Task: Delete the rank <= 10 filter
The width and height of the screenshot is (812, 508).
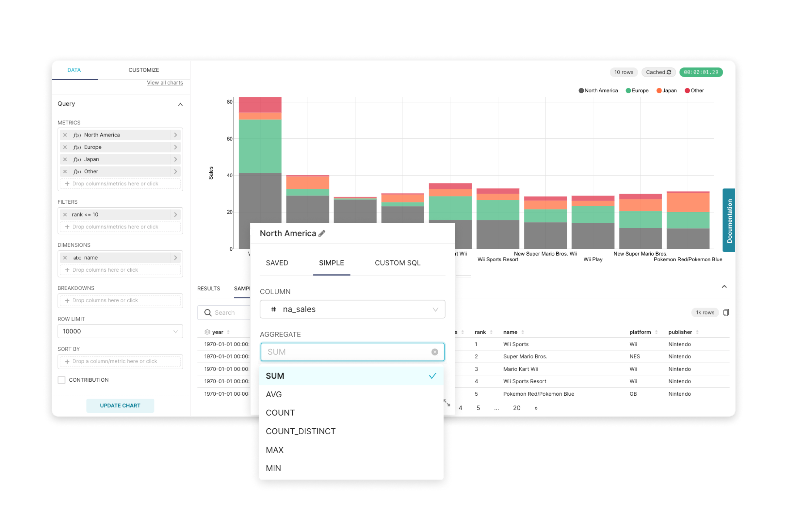Action: point(65,215)
